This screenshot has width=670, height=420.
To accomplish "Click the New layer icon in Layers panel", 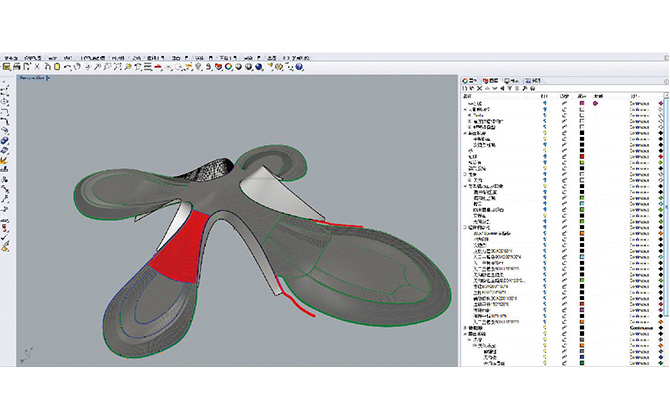I will (x=465, y=89).
